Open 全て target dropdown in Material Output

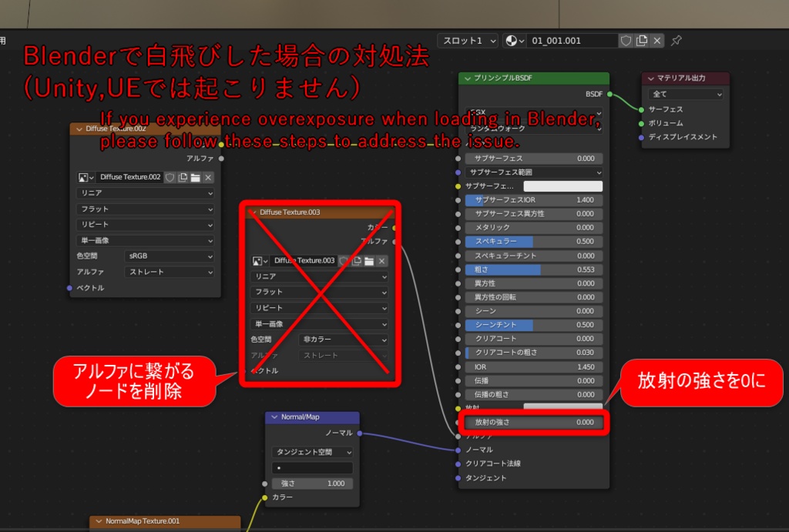(686, 94)
